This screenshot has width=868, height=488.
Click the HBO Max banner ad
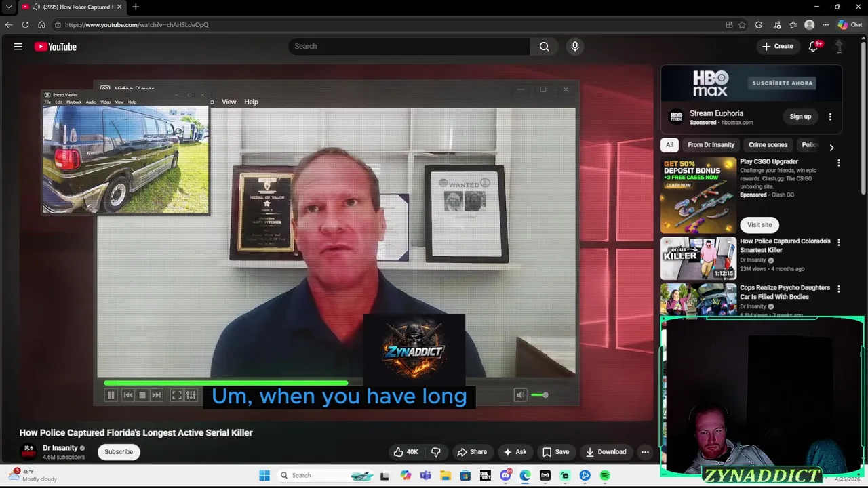point(751,83)
